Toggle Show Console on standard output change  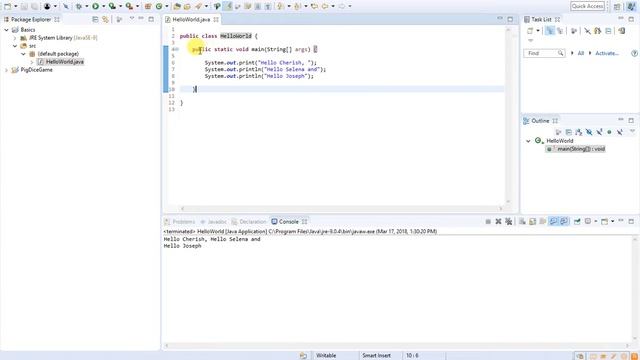[x=553, y=221]
